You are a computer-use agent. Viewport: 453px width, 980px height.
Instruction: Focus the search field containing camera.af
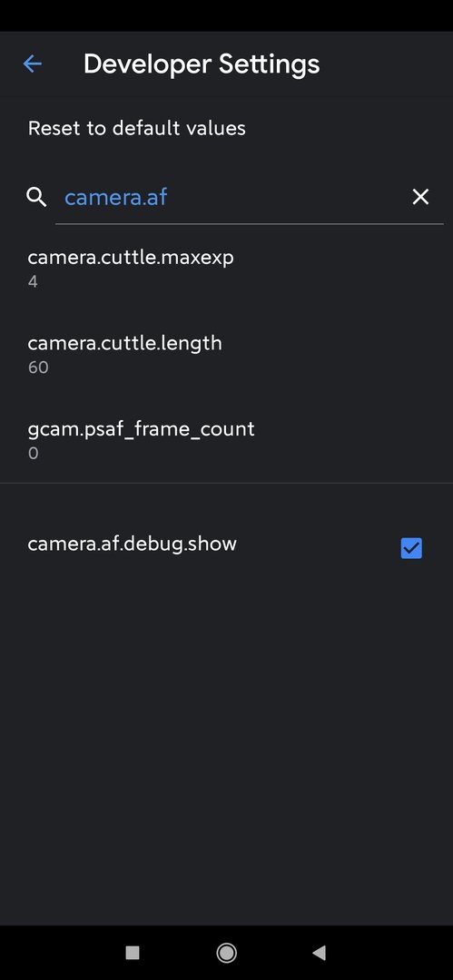pos(238,198)
